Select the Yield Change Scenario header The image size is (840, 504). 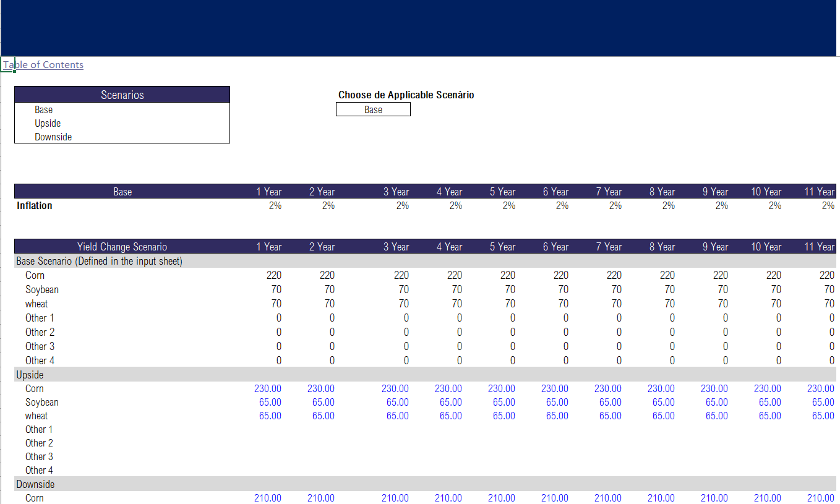(122, 247)
